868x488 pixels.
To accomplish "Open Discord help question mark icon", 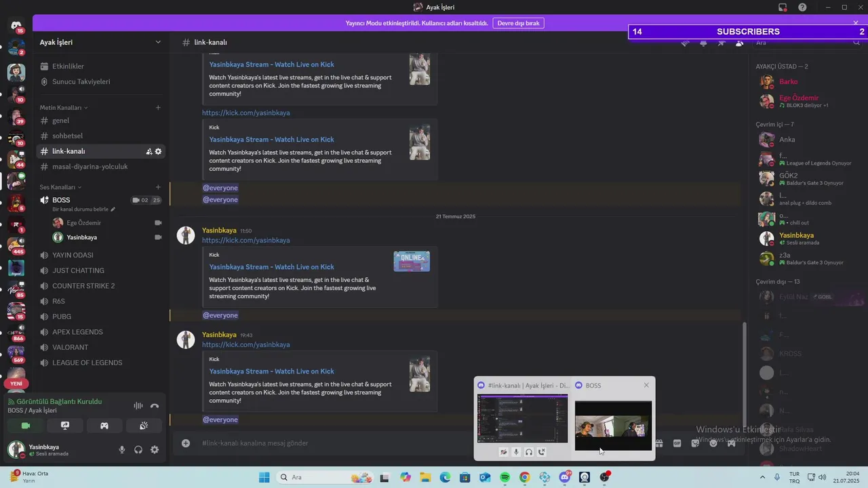I will point(803,7).
